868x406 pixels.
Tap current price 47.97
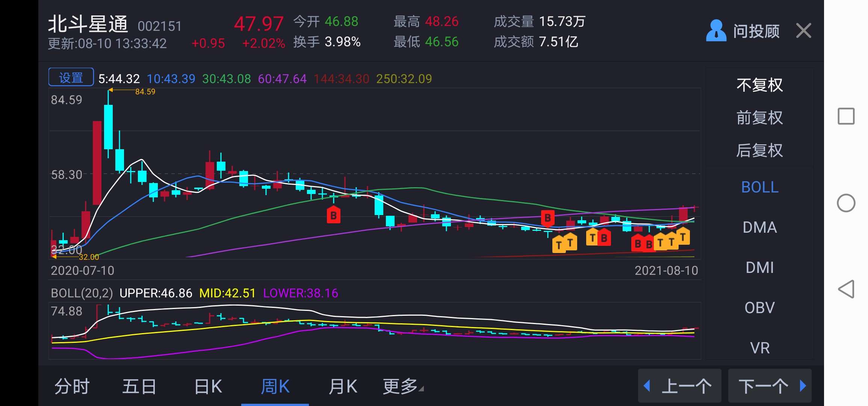(x=259, y=24)
